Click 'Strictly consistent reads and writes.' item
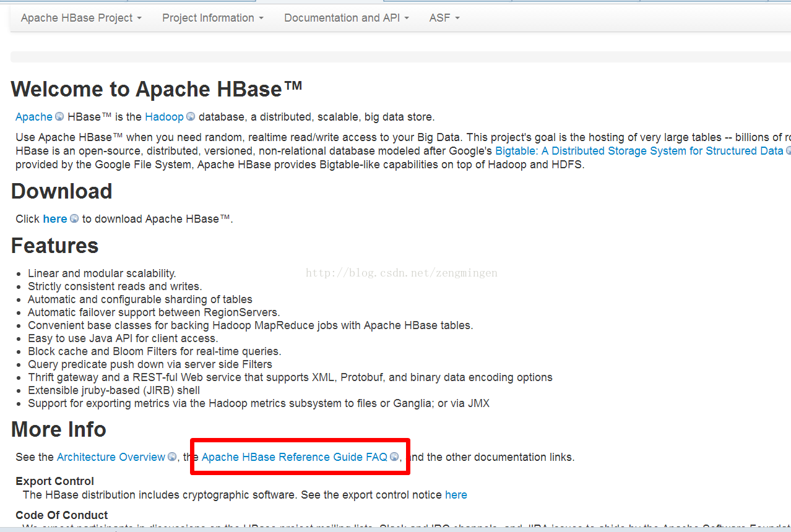Image resolution: width=791 pixels, height=532 pixels. pyautogui.click(x=115, y=286)
